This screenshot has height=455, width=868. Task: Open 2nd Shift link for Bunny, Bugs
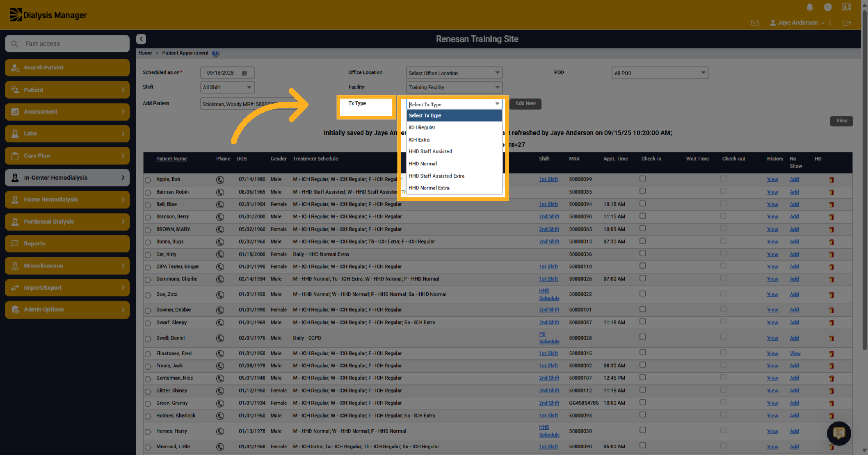pos(549,241)
